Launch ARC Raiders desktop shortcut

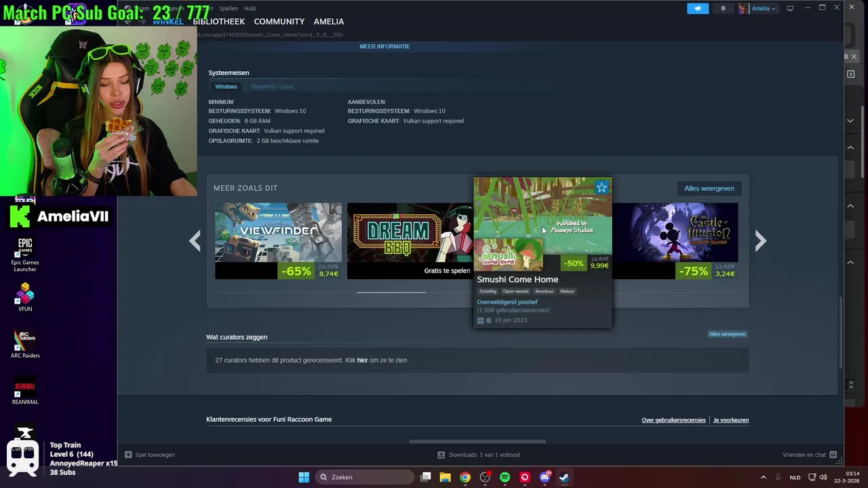tap(25, 344)
